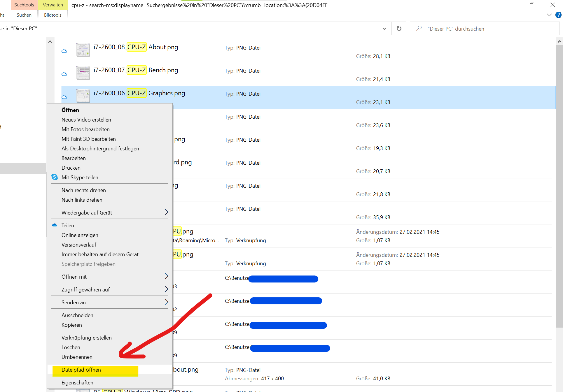Click the OneDrive cloud icon beside Teilen
This screenshot has width=563, height=392.
point(55,225)
